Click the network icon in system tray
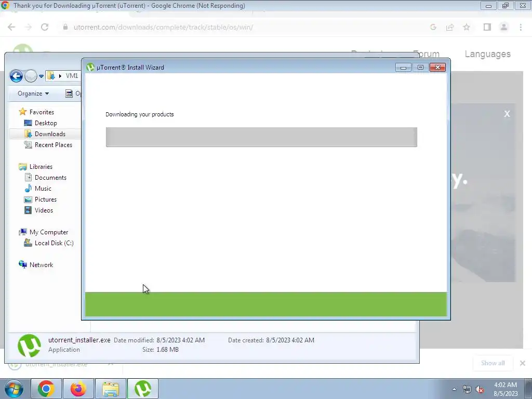This screenshot has height=399, width=532. point(467,390)
